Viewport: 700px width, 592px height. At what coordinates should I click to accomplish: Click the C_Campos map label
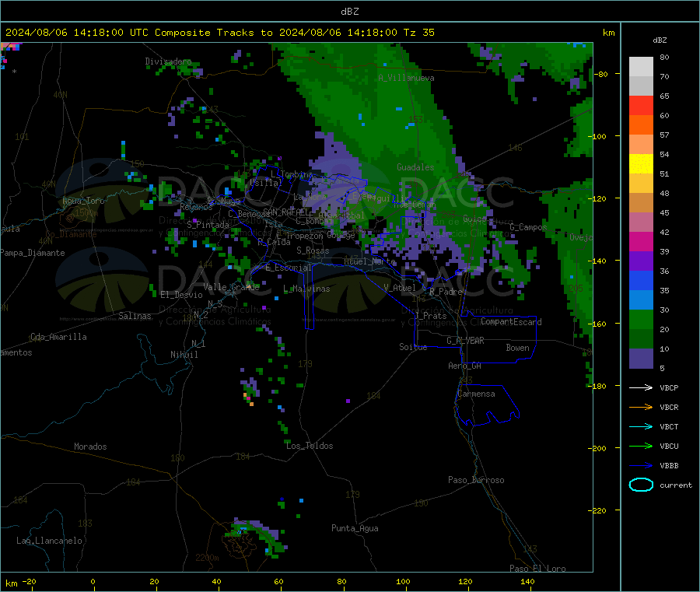click(x=528, y=227)
